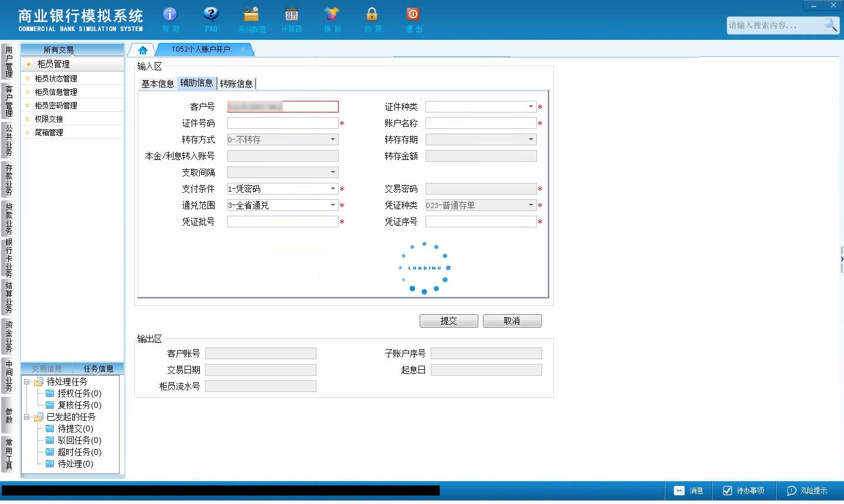This screenshot has width=844, height=504.
Task: Open 风险提示 risk alerts
Action: (x=807, y=491)
